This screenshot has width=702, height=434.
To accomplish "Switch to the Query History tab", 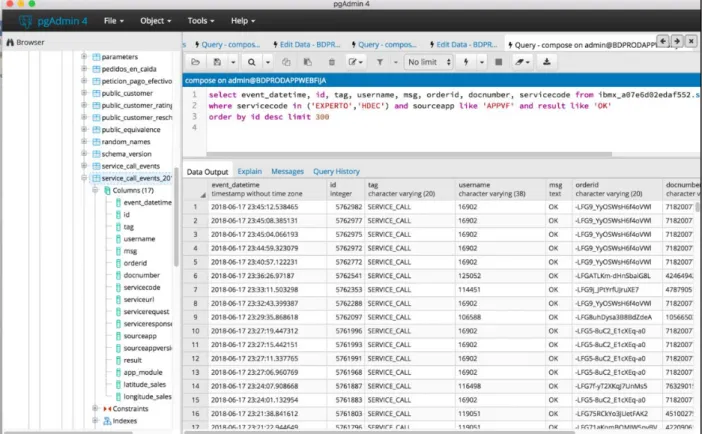I will click(x=336, y=172).
